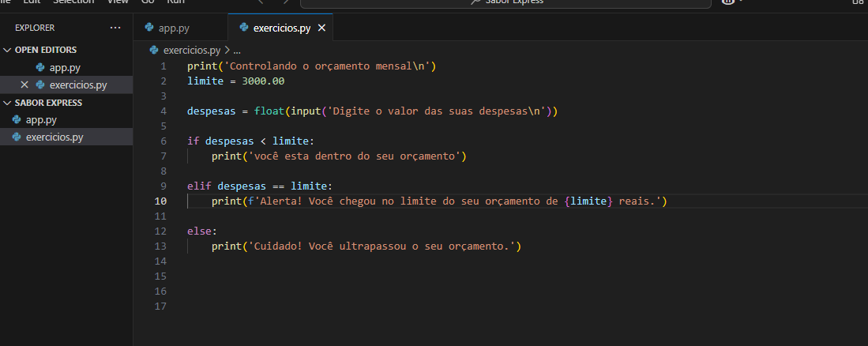Click the Python icon on the app.py tab
This screenshot has height=346, width=868.
tap(149, 28)
